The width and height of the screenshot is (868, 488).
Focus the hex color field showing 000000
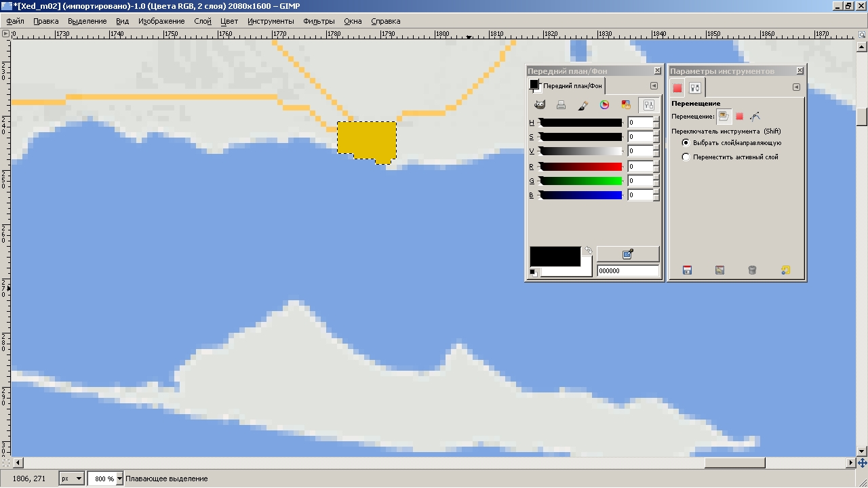(628, 271)
